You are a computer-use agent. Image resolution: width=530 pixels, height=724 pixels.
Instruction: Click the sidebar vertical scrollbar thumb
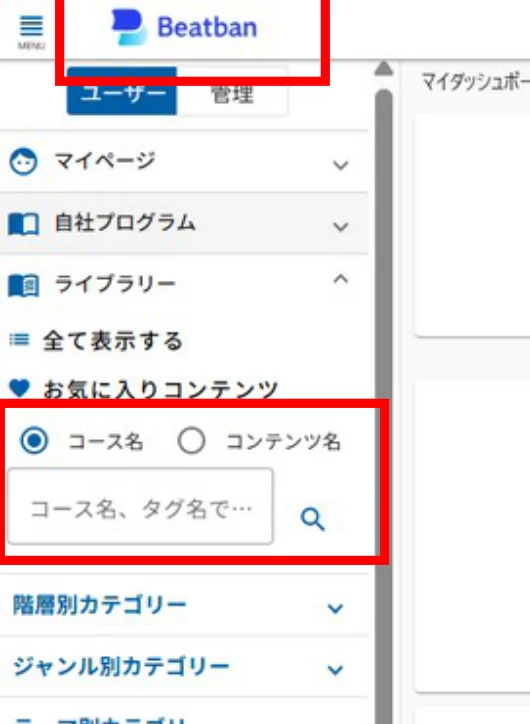point(384,406)
